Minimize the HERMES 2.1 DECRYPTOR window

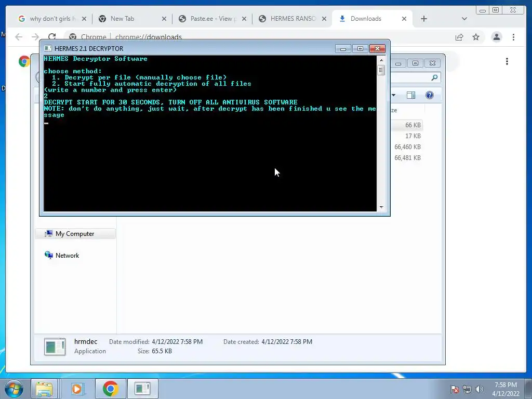(x=343, y=49)
